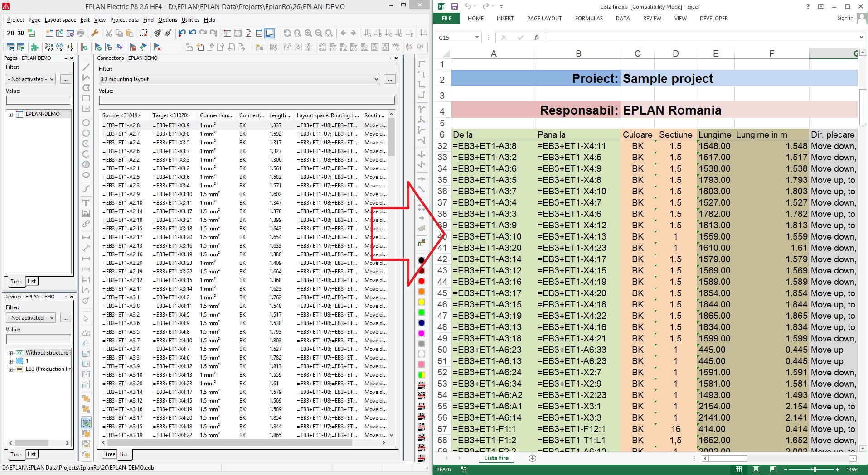The height and width of the screenshot is (475, 868).
Task: Click the insert function fx icon
Action: [537, 38]
